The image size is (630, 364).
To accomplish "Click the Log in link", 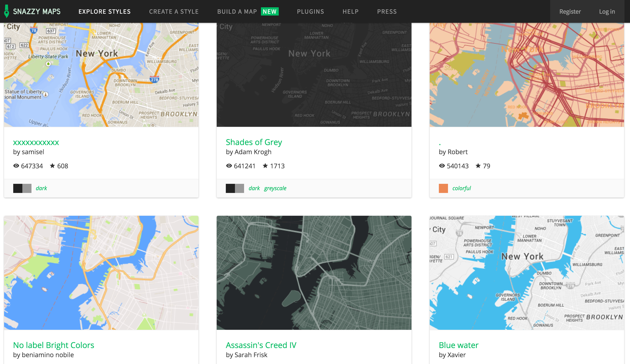I will tap(607, 11).
